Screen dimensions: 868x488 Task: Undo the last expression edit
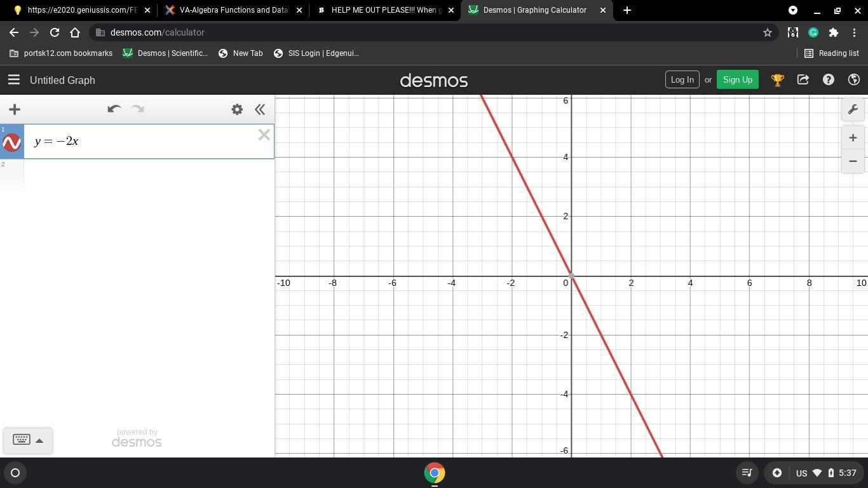114,109
